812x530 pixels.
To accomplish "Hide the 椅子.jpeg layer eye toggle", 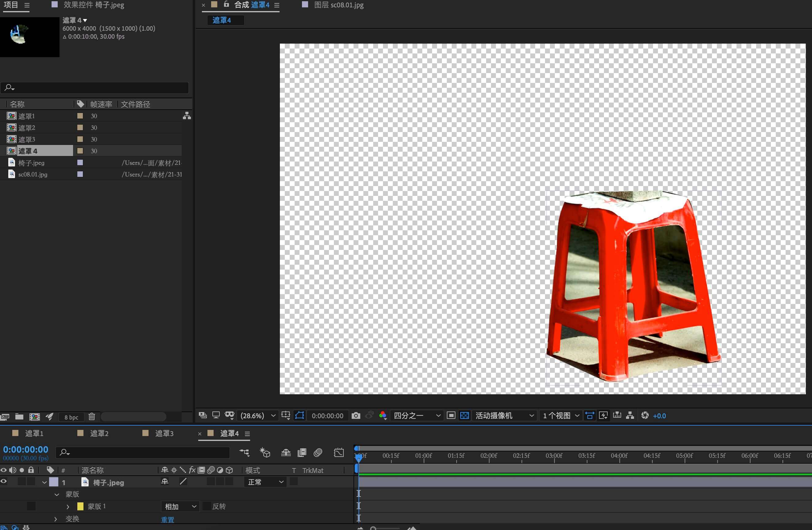I will pos(4,481).
